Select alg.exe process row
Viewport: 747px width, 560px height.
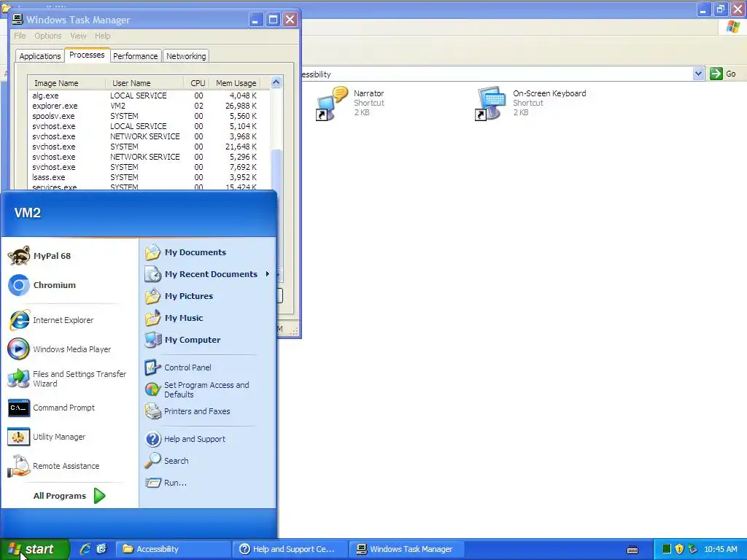[x=149, y=96]
